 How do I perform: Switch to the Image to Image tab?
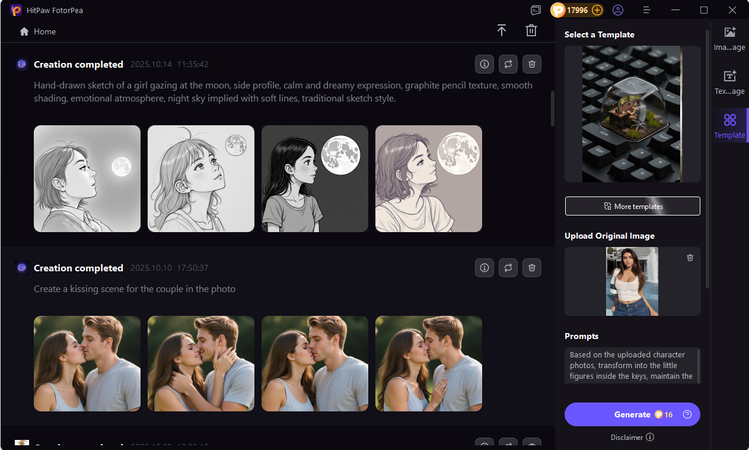point(729,39)
